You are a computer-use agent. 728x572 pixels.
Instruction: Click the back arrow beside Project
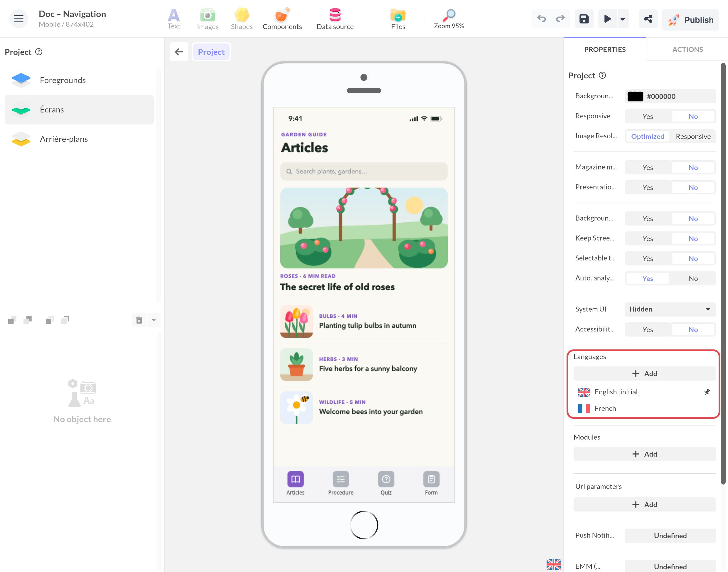coord(179,52)
